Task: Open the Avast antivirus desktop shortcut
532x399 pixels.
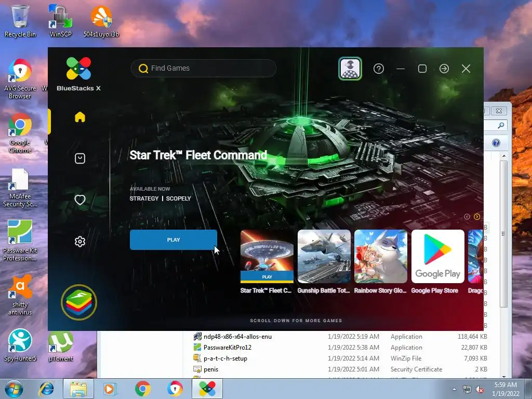Action: click(20, 295)
